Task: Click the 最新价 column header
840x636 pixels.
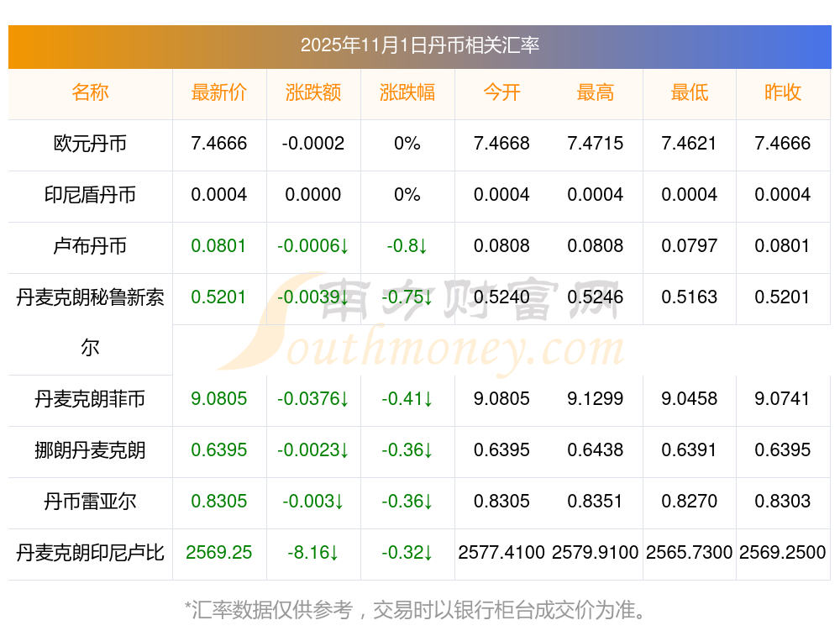Action: [x=219, y=92]
